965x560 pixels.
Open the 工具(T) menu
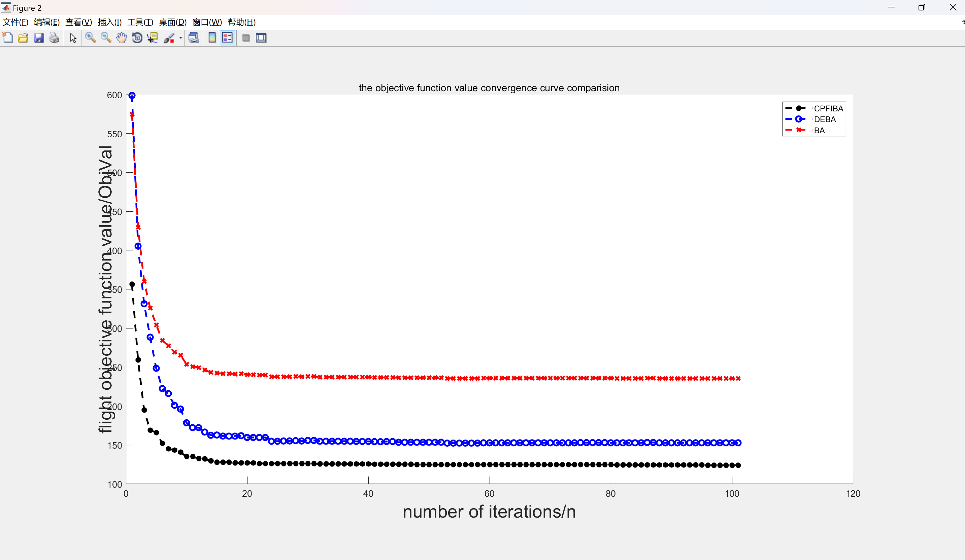point(140,22)
